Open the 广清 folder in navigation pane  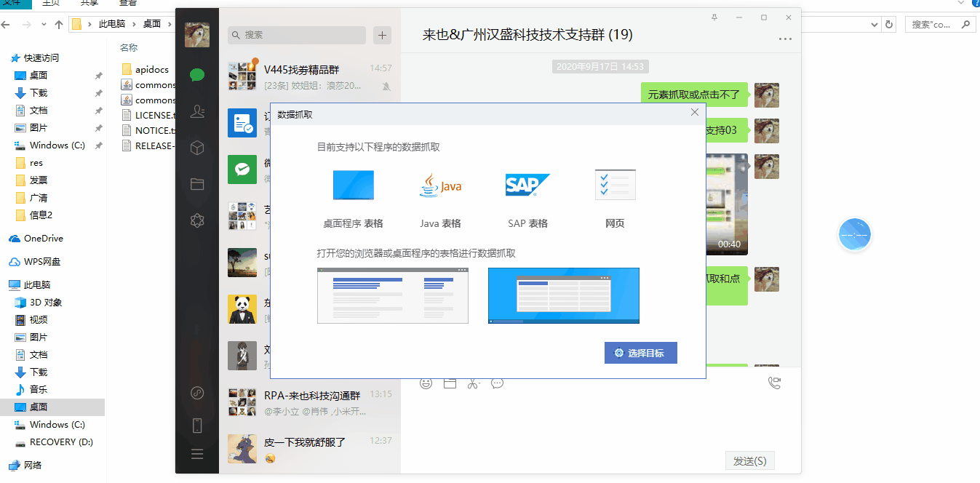[39, 198]
